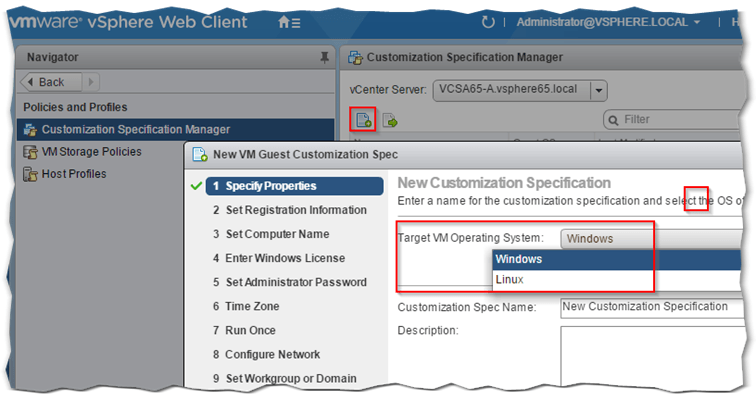This screenshot has width=756, height=401.
Task: Go to step 3 Set Computer Name
Action: (x=271, y=234)
